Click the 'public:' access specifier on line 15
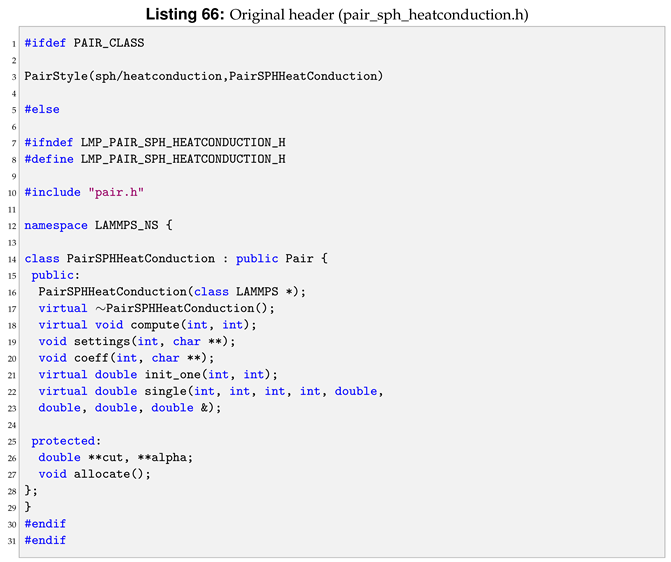 (56, 275)
